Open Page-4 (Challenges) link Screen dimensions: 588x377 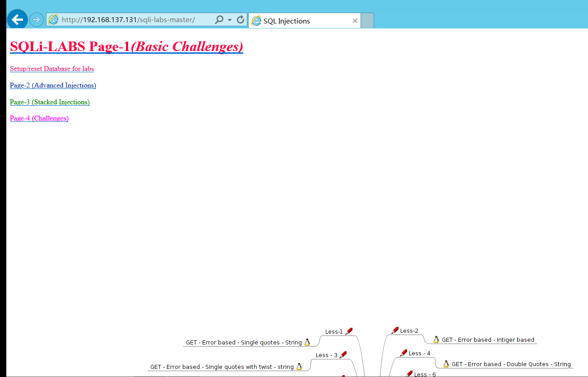pos(39,118)
